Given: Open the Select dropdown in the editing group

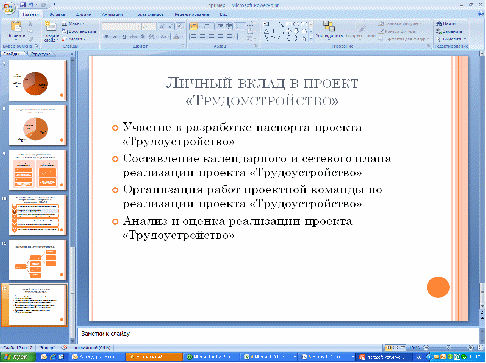Looking at the screenshot, I should (x=452, y=39).
